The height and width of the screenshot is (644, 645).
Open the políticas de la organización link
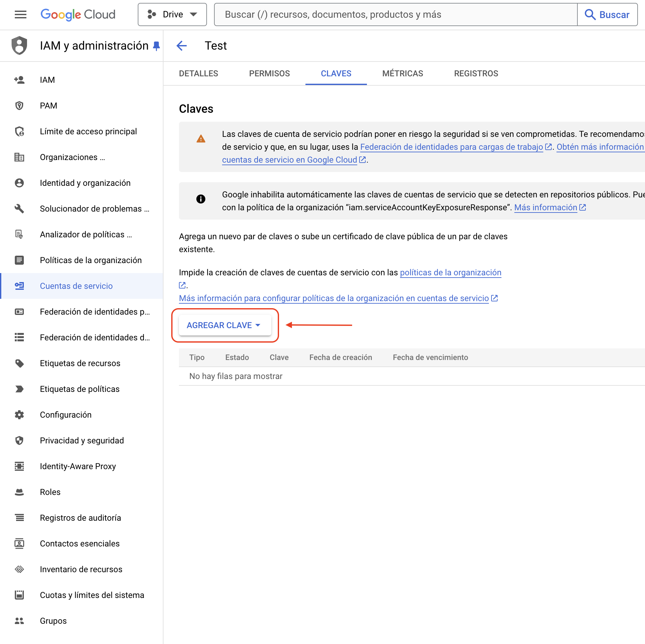[x=450, y=272]
